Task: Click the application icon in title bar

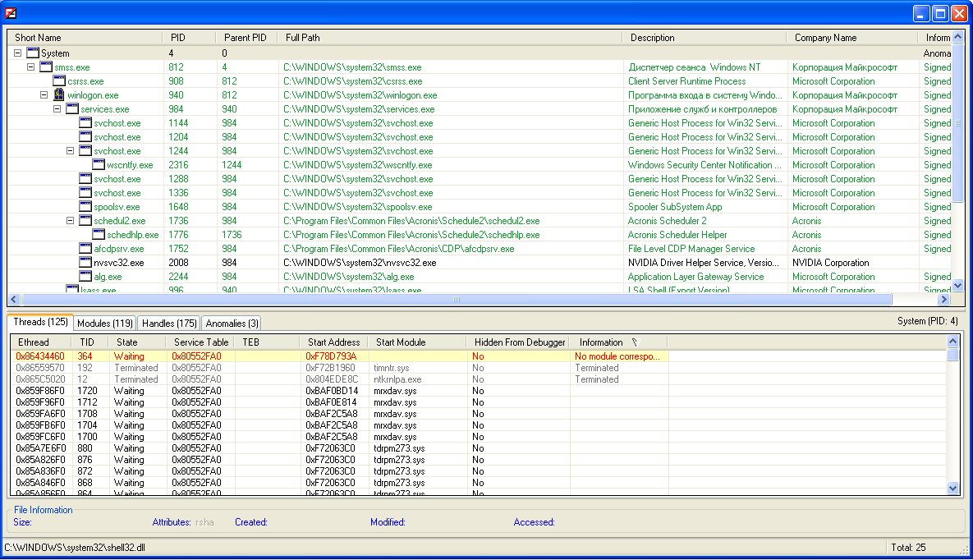Action: point(10,13)
